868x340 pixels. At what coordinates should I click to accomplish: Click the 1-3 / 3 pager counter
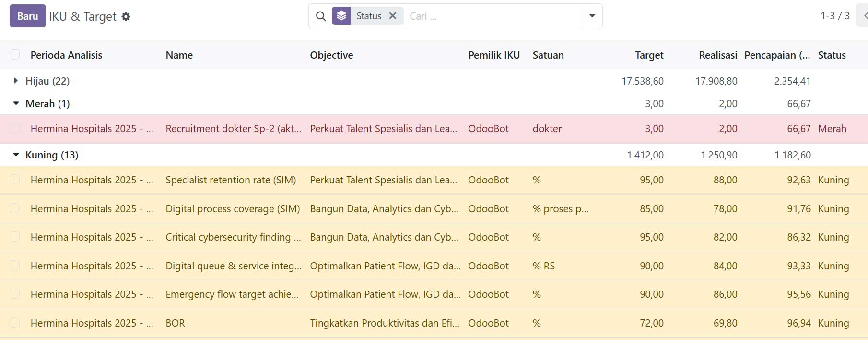(835, 16)
